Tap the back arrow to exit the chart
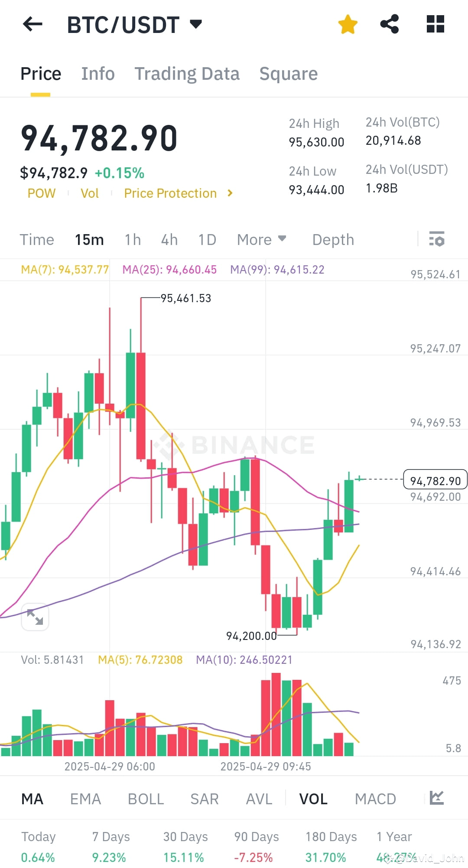Screen dimensions: 468x868 tap(32, 25)
